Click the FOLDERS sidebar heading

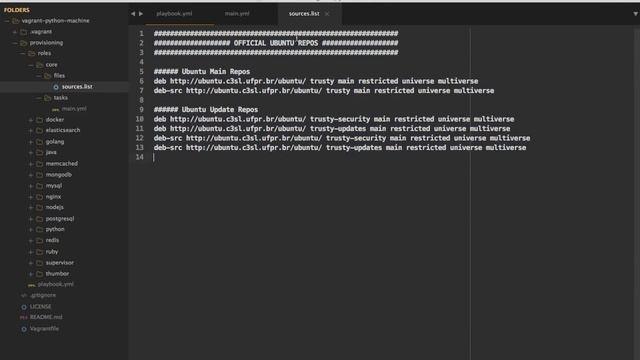click(17, 10)
